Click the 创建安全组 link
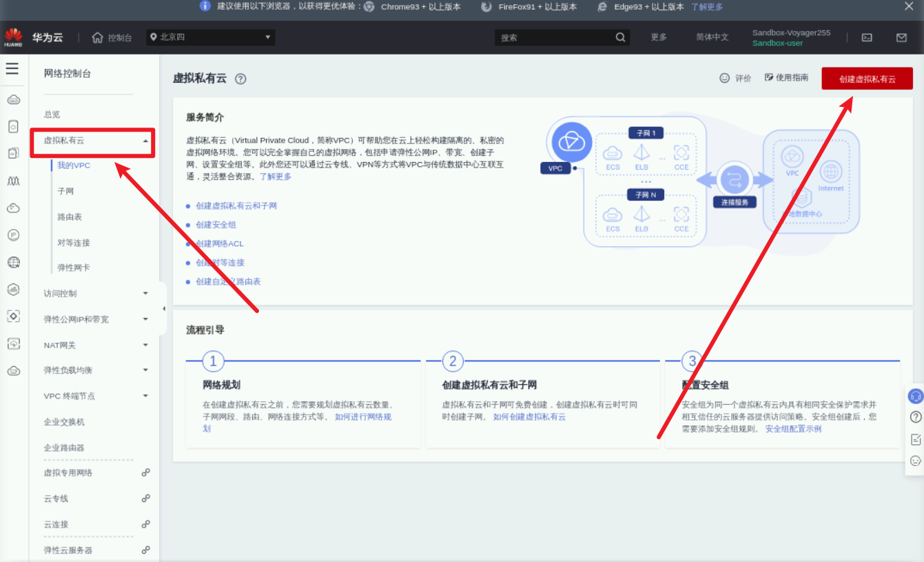Image resolution: width=924 pixels, height=562 pixels. [x=216, y=225]
